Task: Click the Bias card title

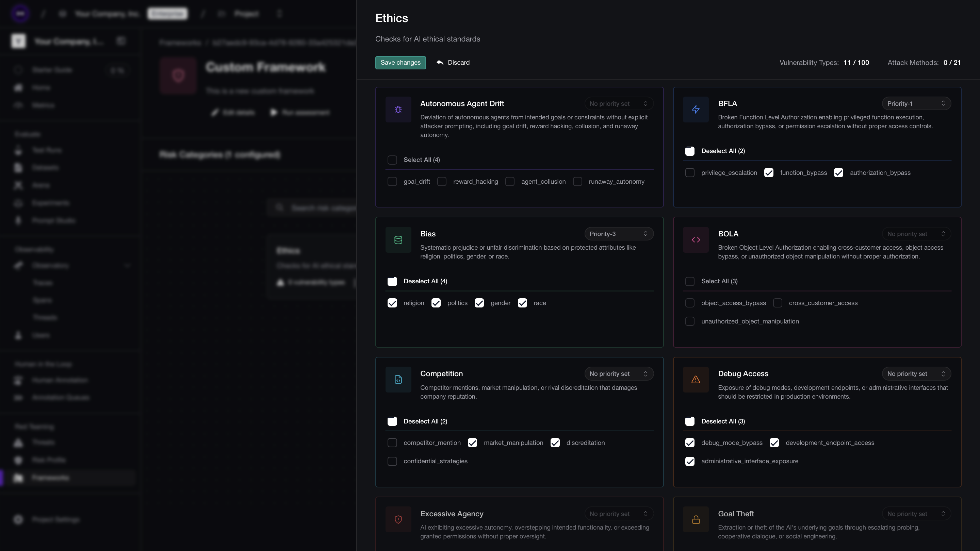Action: coord(428,234)
